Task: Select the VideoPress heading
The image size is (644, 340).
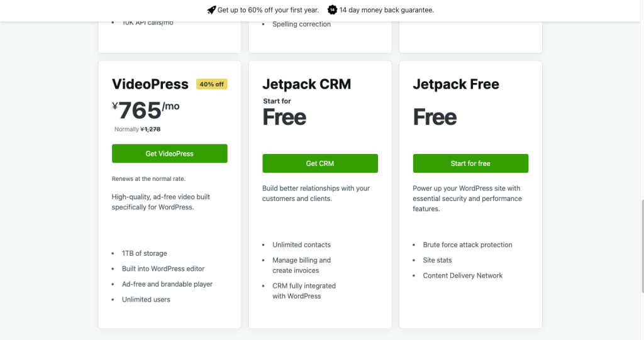Action: pyautogui.click(x=150, y=84)
